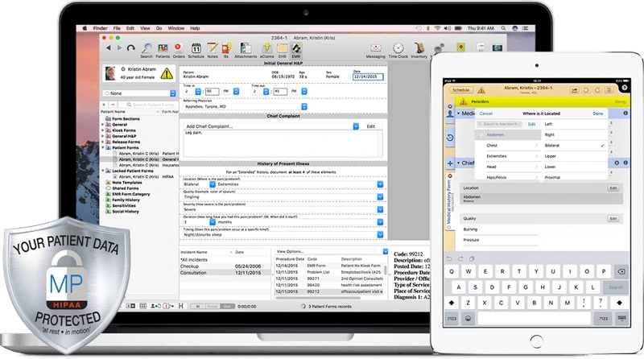Open the Notes toolbar icon
Image resolution: width=644 pixels, height=359 pixels.
213,49
